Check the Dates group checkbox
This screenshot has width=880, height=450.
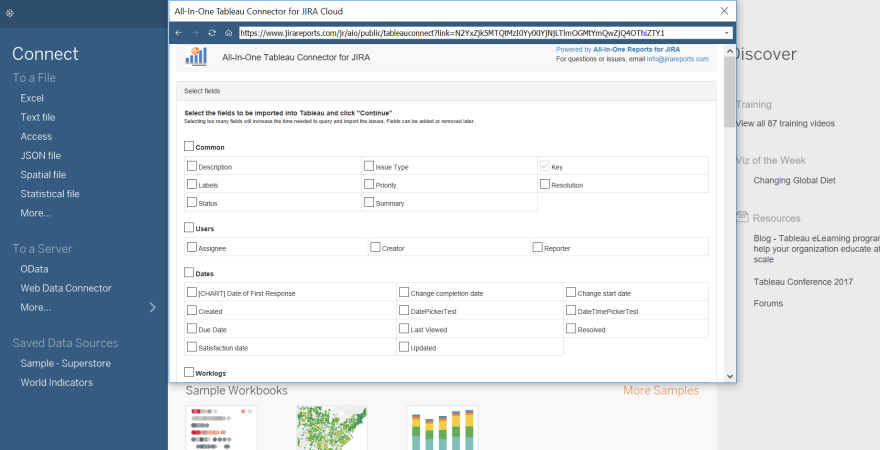(189, 273)
